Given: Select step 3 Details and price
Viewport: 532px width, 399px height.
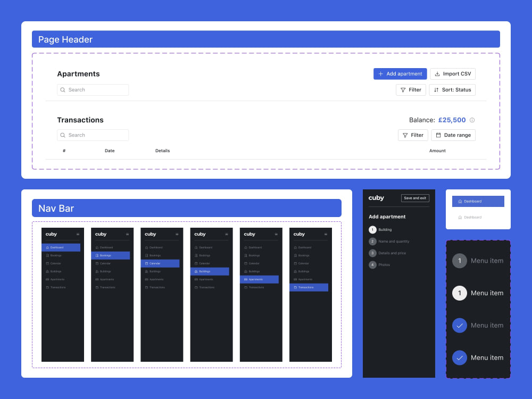Looking at the screenshot, I should [x=387, y=253].
